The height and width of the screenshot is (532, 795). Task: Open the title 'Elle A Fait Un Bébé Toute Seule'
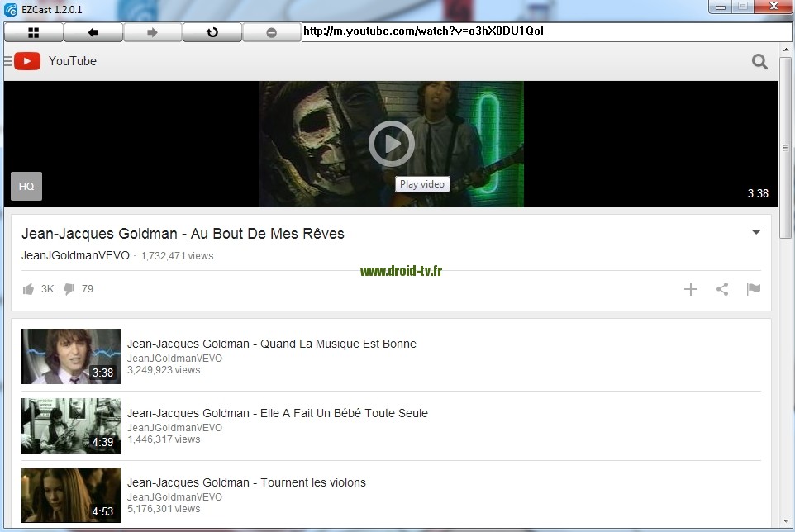click(278, 413)
